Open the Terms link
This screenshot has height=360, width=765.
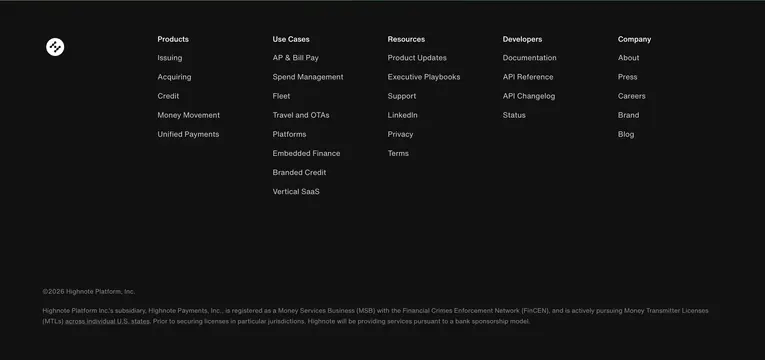coord(398,153)
